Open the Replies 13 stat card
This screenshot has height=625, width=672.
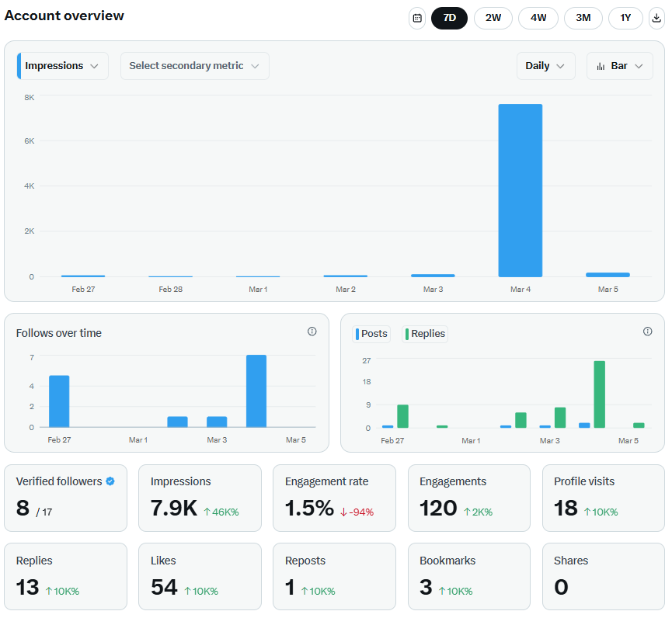coord(65,577)
